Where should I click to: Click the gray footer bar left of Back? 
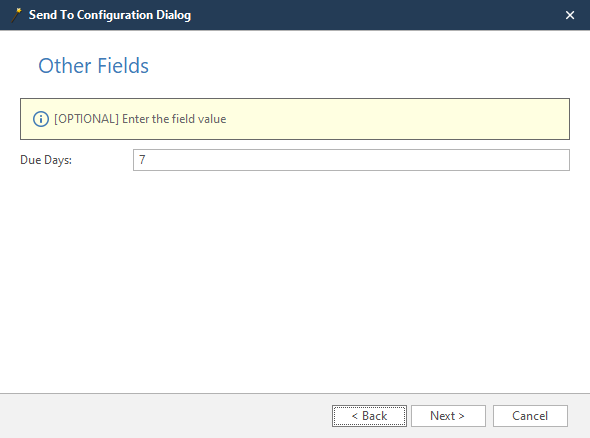pyautogui.click(x=166, y=416)
